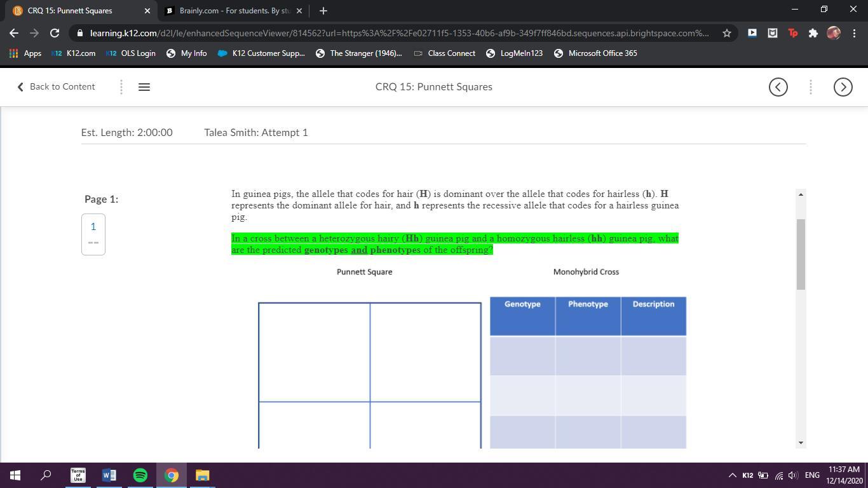Viewport: 868px width, 488px height.
Task: Open Microsoft Word from the taskbar
Action: click(x=109, y=475)
